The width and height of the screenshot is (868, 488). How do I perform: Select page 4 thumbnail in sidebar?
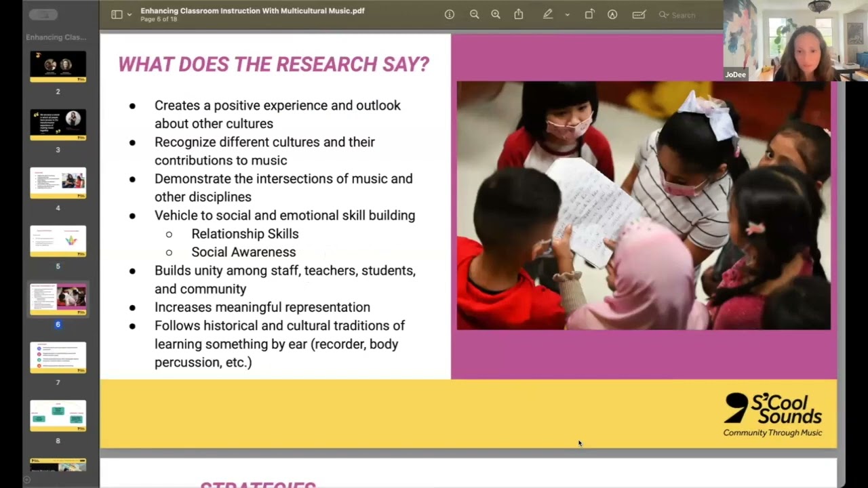click(58, 183)
